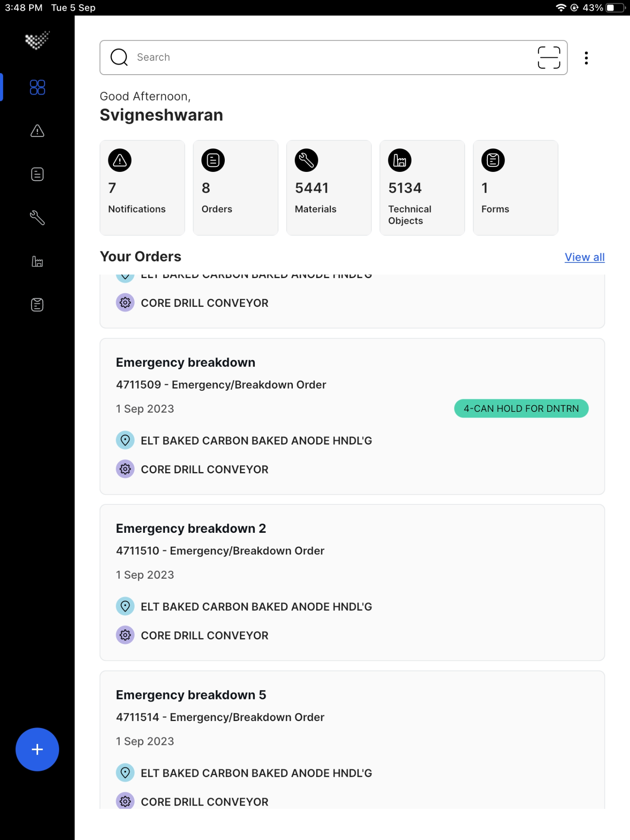Screen dimensions: 630x840
Task: Open the 5134 Technical Objects card
Action: point(422,188)
